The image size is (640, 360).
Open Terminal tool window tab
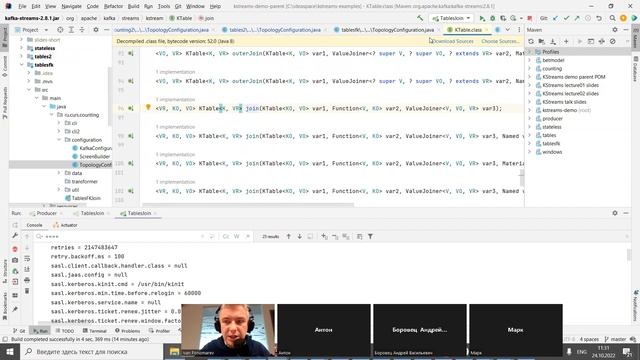point(95,331)
